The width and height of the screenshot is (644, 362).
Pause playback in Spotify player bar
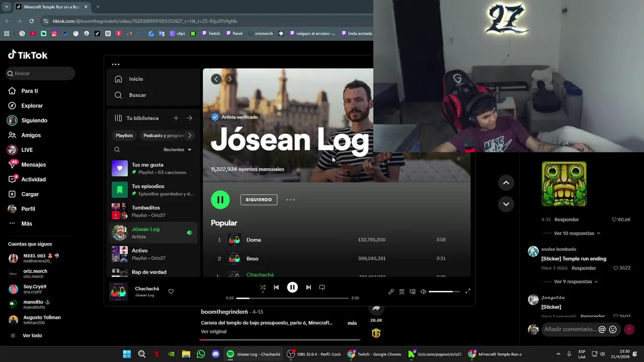pyautogui.click(x=292, y=287)
